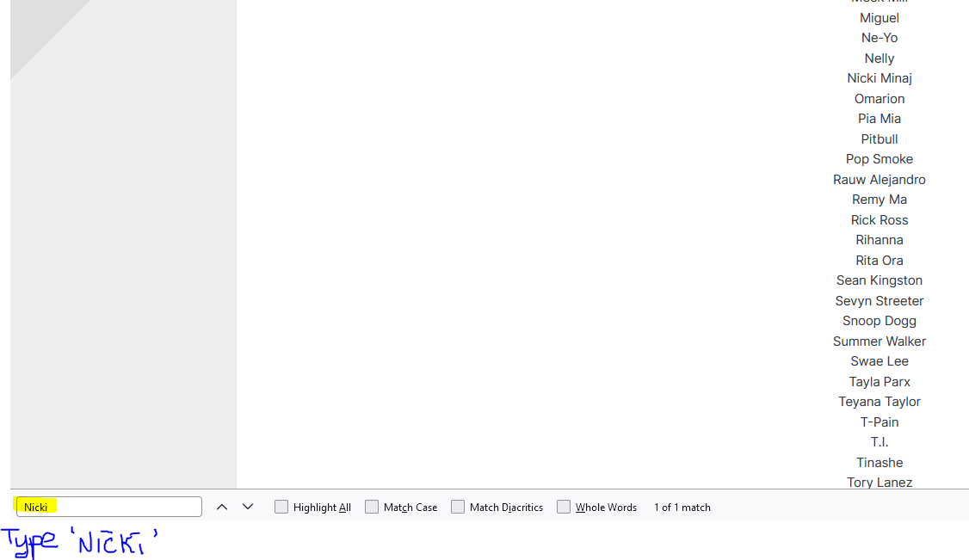The image size is (969, 560).
Task: Select Rita Ora in the list
Action: pos(880,261)
